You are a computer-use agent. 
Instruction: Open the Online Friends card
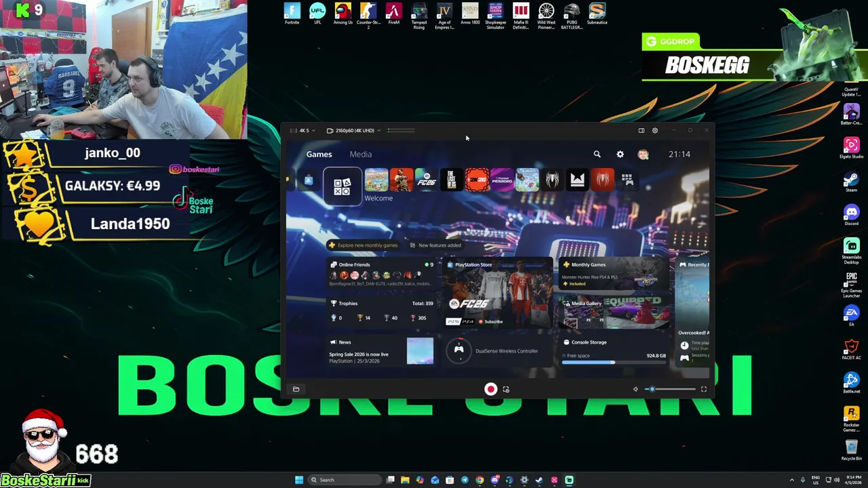[x=381, y=274]
